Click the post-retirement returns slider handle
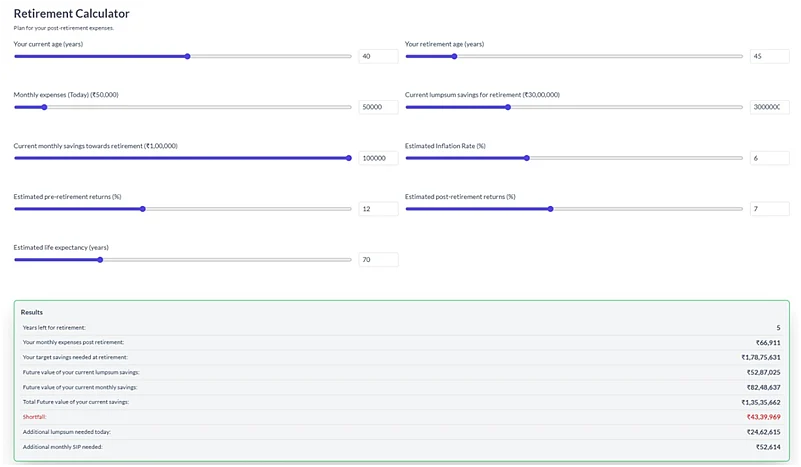The height and width of the screenshot is (467, 801). tap(550, 209)
